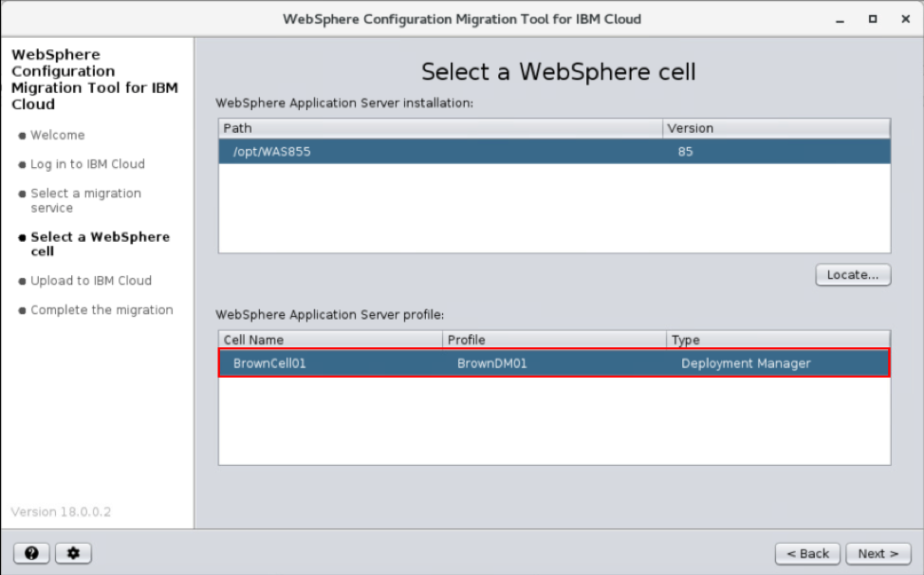Sort by Cell Name column header

point(330,340)
